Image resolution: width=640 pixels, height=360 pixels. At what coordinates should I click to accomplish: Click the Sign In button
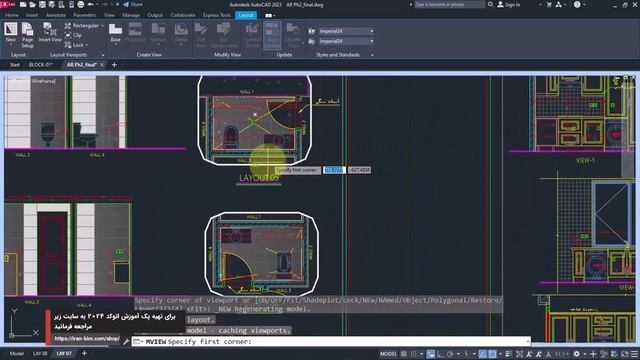coord(509,4)
